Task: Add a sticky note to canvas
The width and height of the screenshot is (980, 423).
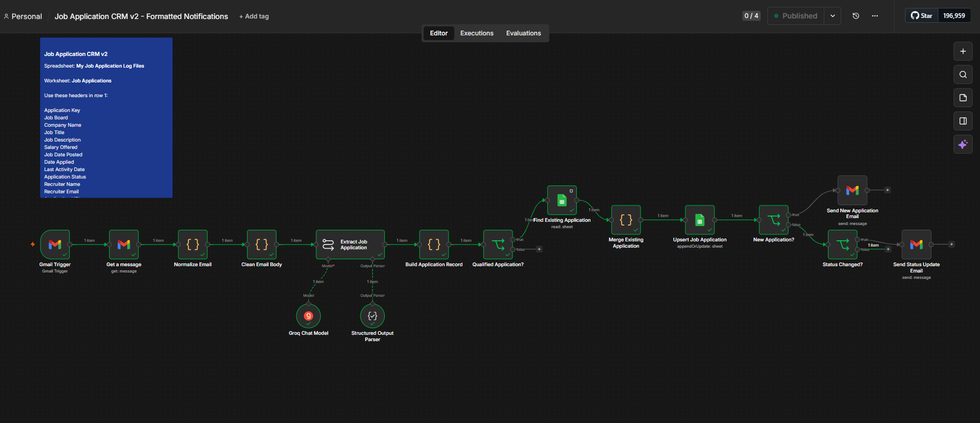Action: (963, 98)
